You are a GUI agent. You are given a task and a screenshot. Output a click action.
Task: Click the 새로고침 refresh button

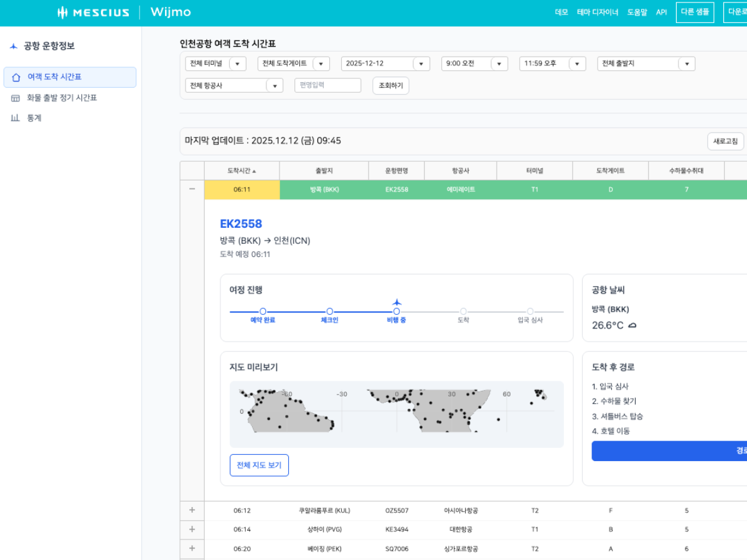(x=725, y=141)
